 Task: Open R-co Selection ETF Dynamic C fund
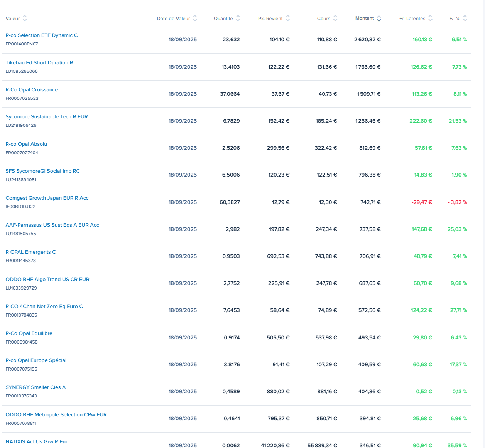click(42, 35)
